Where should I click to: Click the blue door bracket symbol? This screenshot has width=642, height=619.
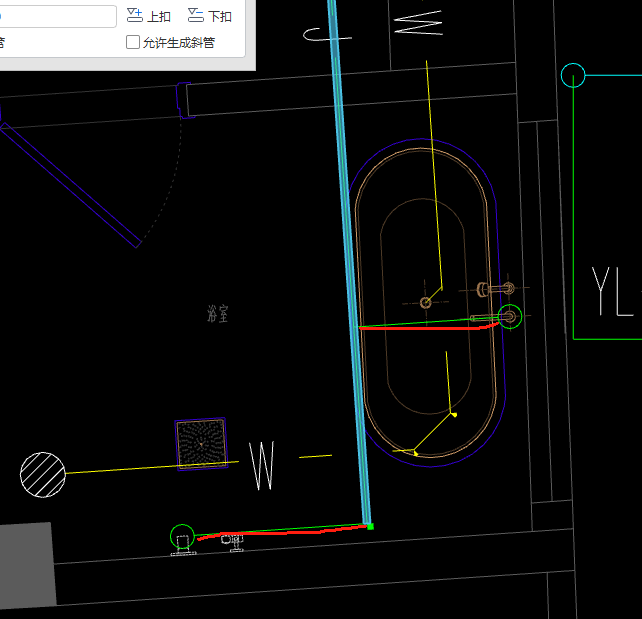(x=185, y=100)
